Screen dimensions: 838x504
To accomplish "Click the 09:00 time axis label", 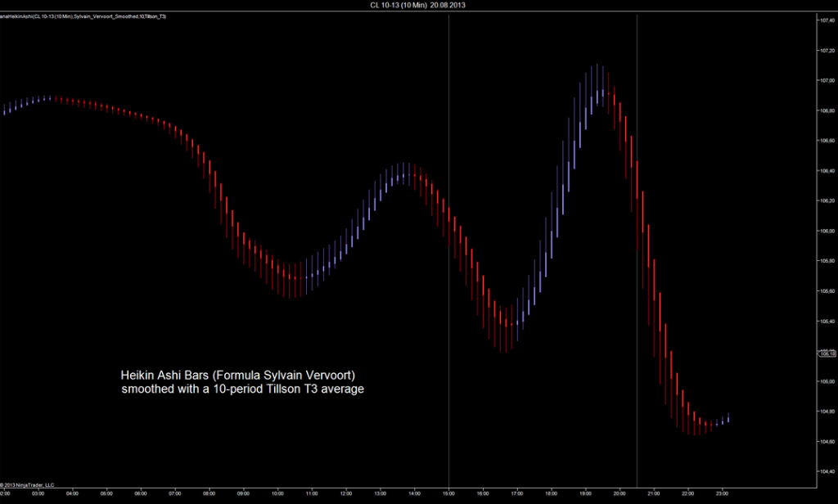I will pyautogui.click(x=243, y=493).
